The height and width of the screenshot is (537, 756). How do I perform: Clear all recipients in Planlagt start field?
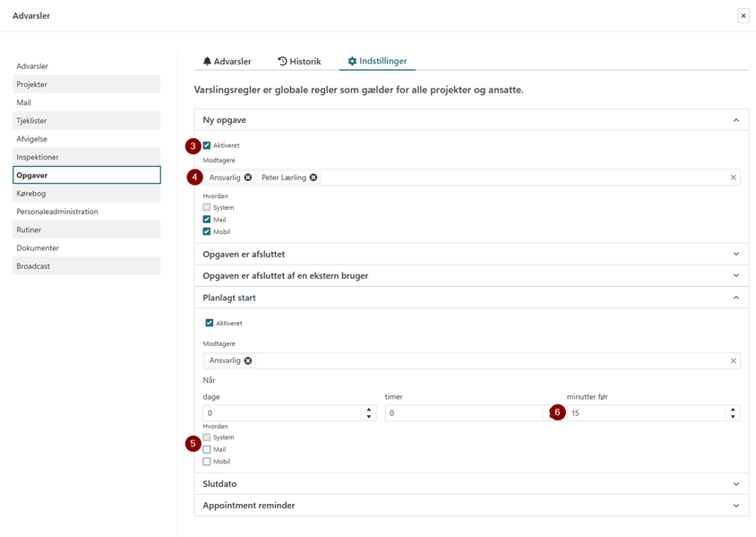pos(733,360)
